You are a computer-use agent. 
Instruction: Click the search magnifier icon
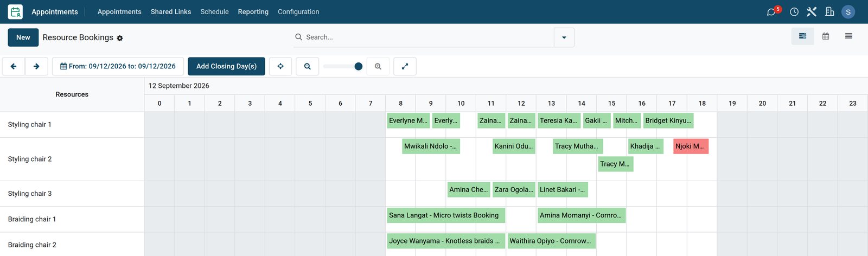pos(298,37)
